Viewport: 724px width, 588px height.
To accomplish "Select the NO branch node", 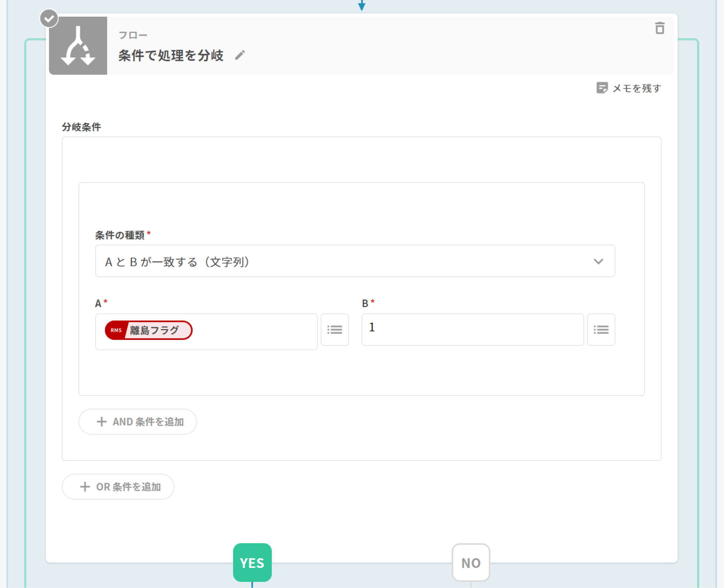I will coord(471,563).
